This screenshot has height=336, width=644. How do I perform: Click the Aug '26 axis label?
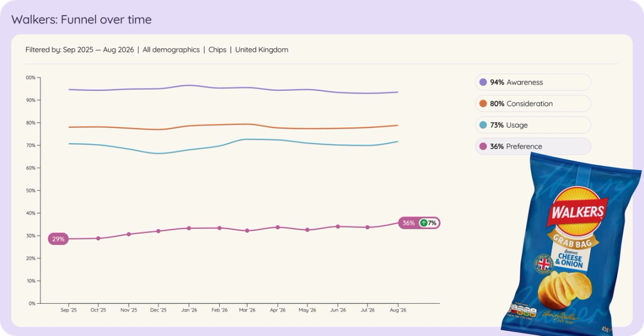(398, 310)
